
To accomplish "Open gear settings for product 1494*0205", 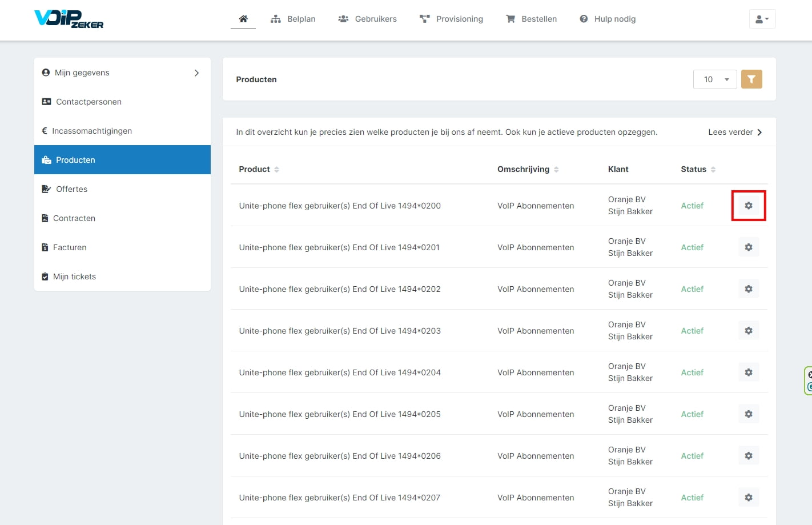I will pos(749,414).
